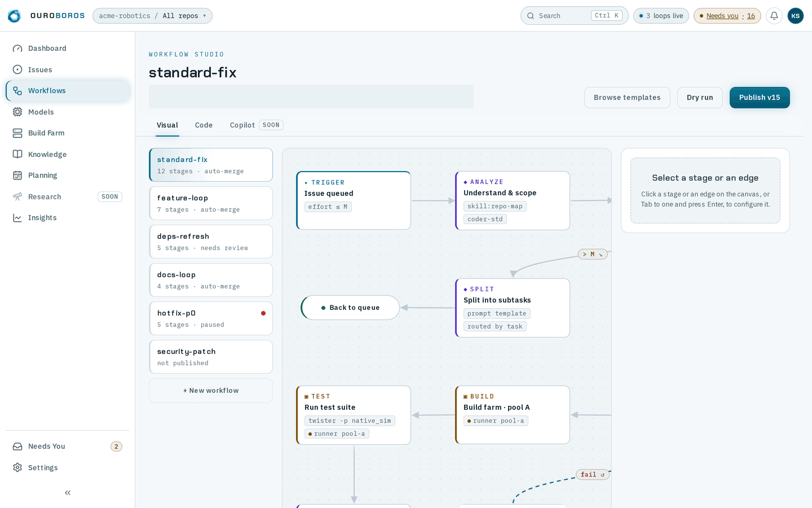Click the Needs You inbox icon
812x508 pixels.
pyautogui.click(x=17, y=446)
